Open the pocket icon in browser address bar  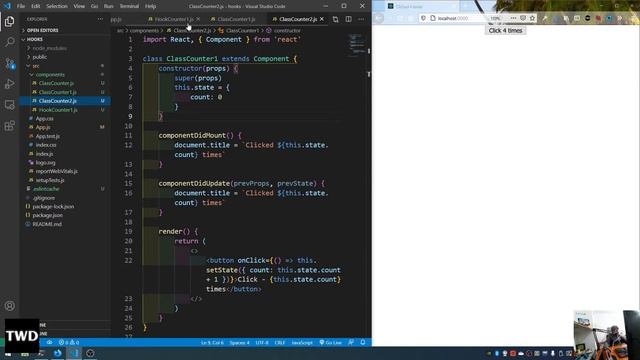(523, 18)
